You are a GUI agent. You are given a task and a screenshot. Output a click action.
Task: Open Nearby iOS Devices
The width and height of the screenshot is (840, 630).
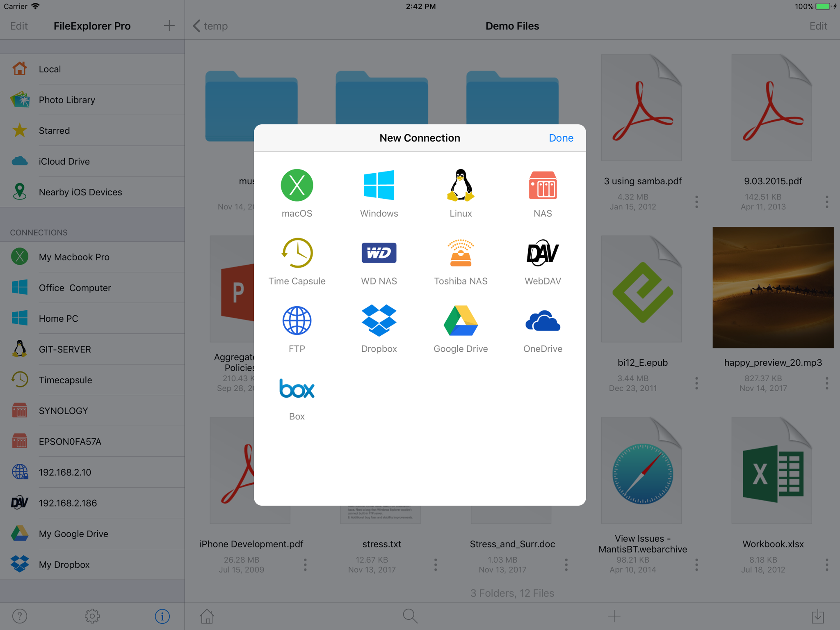tap(92, 192)
